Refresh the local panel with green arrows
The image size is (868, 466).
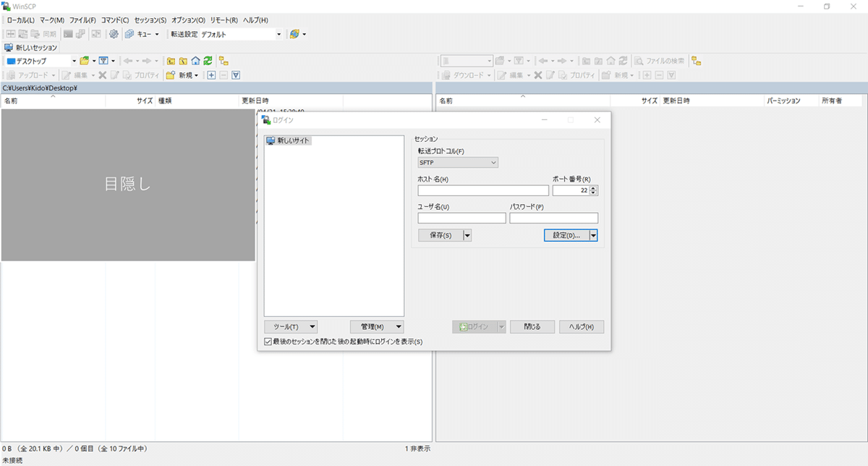pos(208,62)
